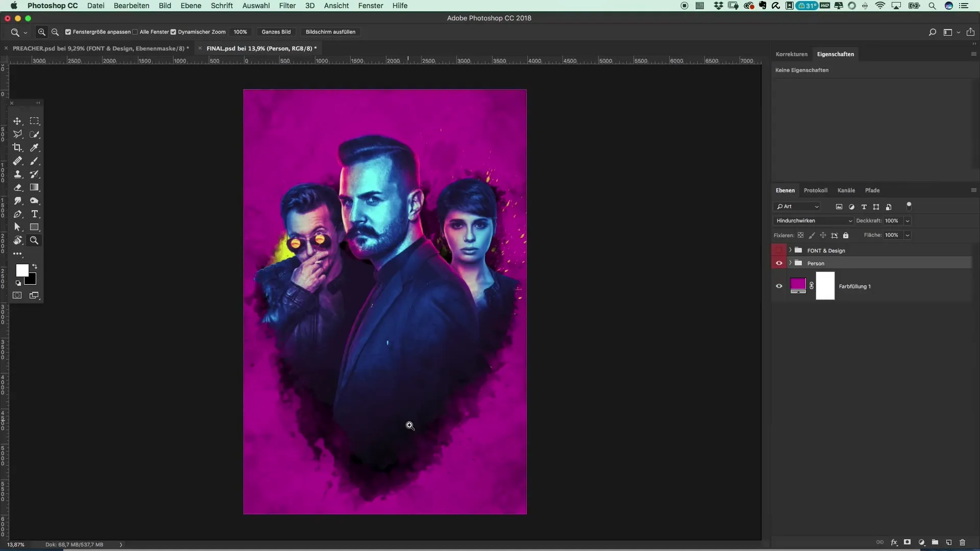Reset default foreground and background colors
The width and height of the screenshot is (980, 551).
[x=18, y=283]
